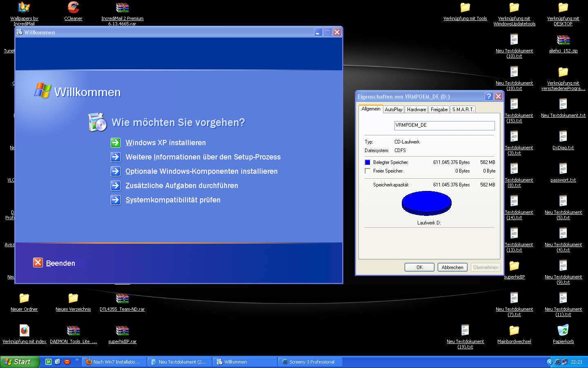
Task: Click arrow icon beside Weitere Informationen über Setup-Prozess
Action: [116, 157]
